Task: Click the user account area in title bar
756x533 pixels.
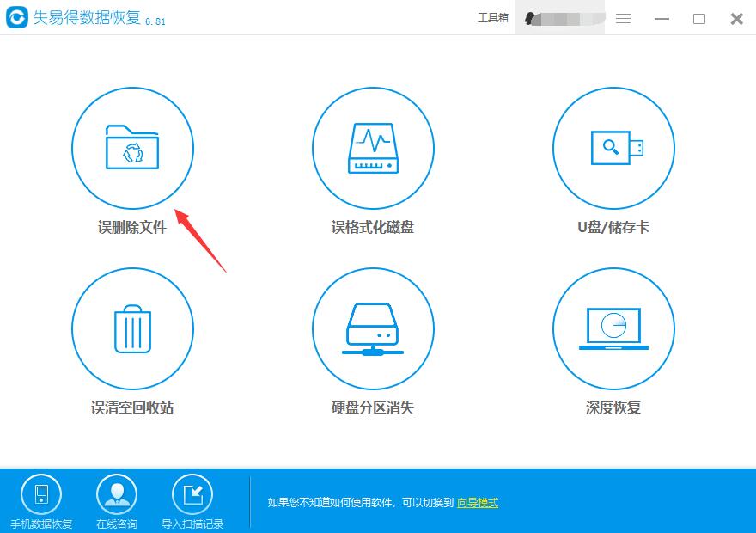Action: (x=558, y=17)
